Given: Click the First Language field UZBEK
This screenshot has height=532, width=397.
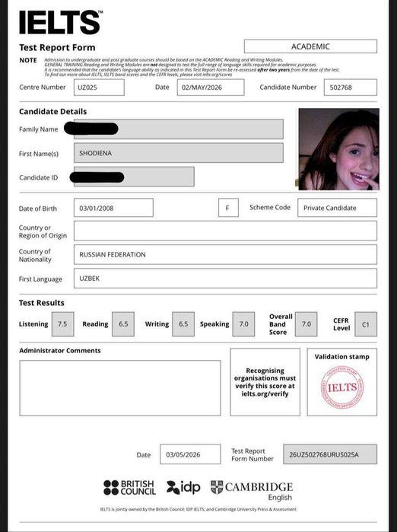Looking at the screenshot, I should [225, 279].
